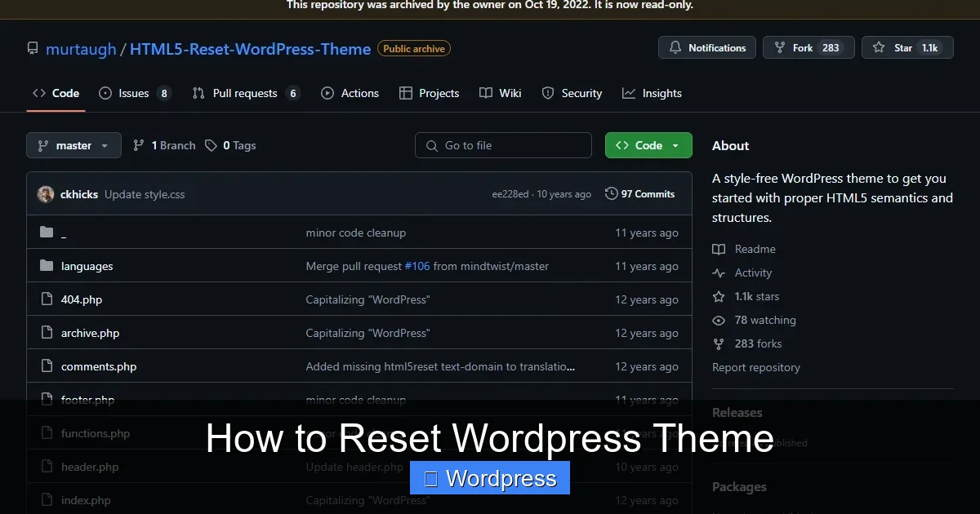Open 404.php's Capitalizing "WordPress" commit message

tap(368, 299)
